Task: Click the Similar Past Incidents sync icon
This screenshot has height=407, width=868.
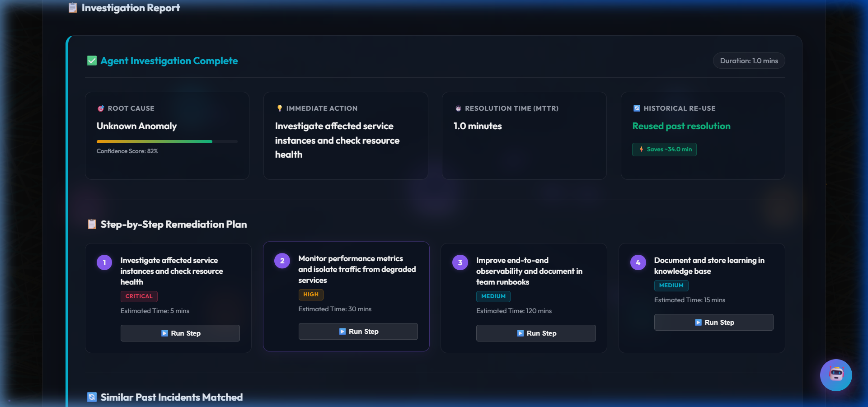Action: coord(92,397)
